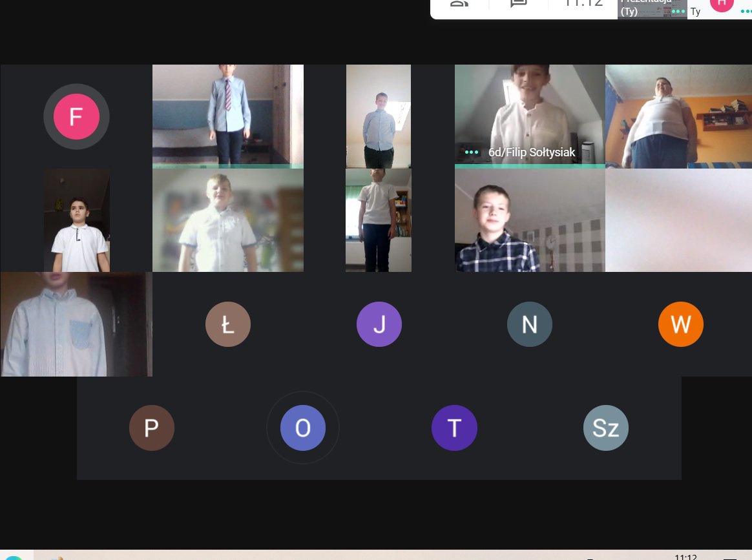The width and height of the screenshot is (752, 560).
Task: Show participants list icon in top bar
Action: (459, 4)
